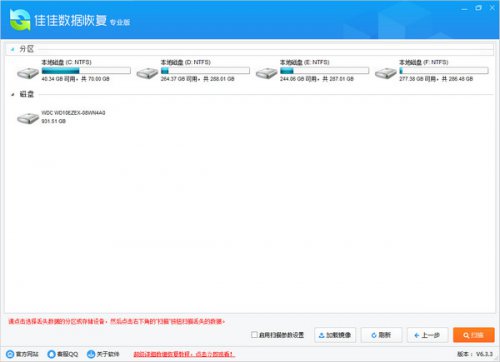Start the scan with orange 扫描 button
This screenshot has height=362, width=500.
(474, 335)
